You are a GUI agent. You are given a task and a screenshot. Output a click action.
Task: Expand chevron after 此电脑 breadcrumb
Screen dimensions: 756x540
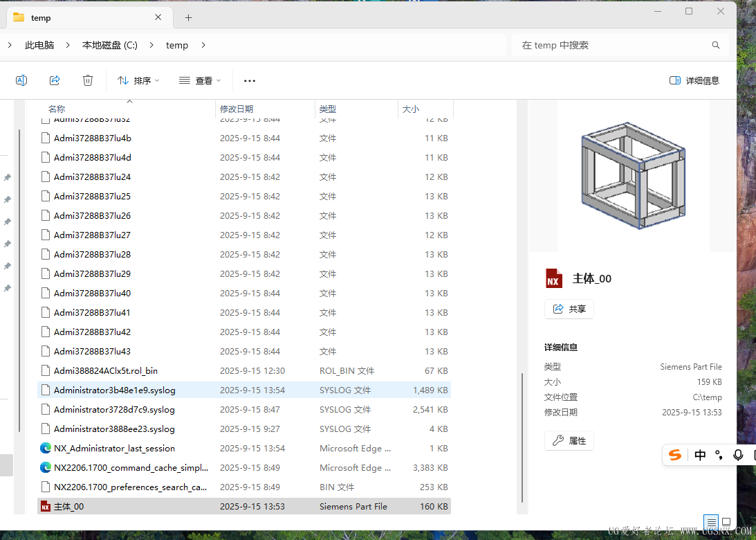click(68, 45)
